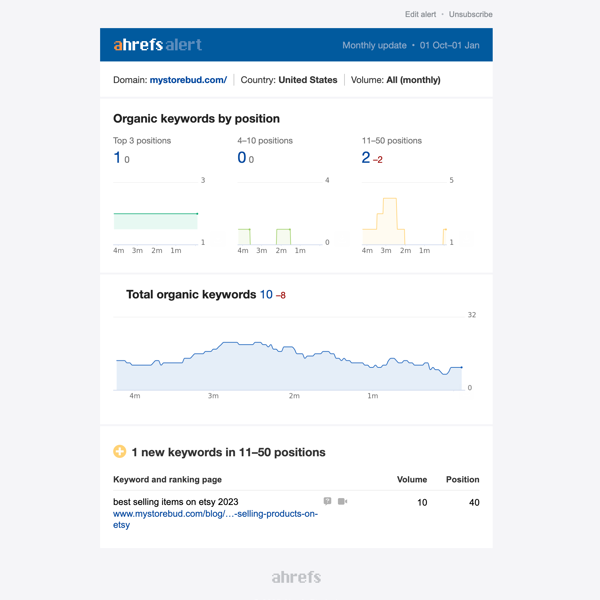Click the Top 3 positions chart
The height and width of the screenshot is (600, 600).
[x=156, y=215]
